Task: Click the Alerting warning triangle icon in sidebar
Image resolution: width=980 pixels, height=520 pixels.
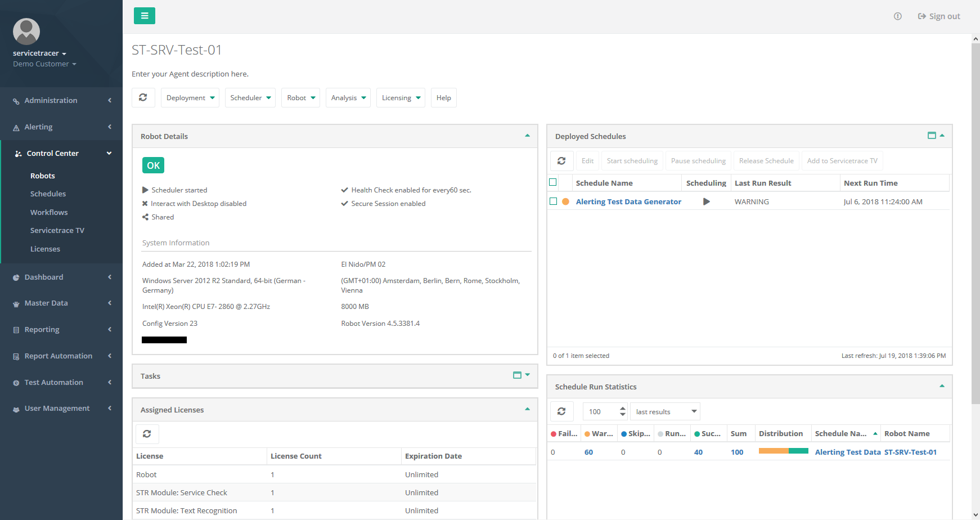Action: click(x=16, y=128)
